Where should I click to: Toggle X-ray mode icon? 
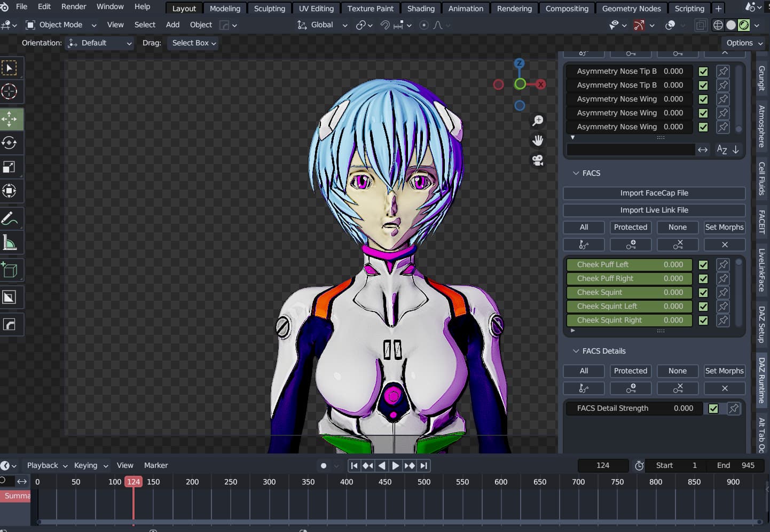701,25
